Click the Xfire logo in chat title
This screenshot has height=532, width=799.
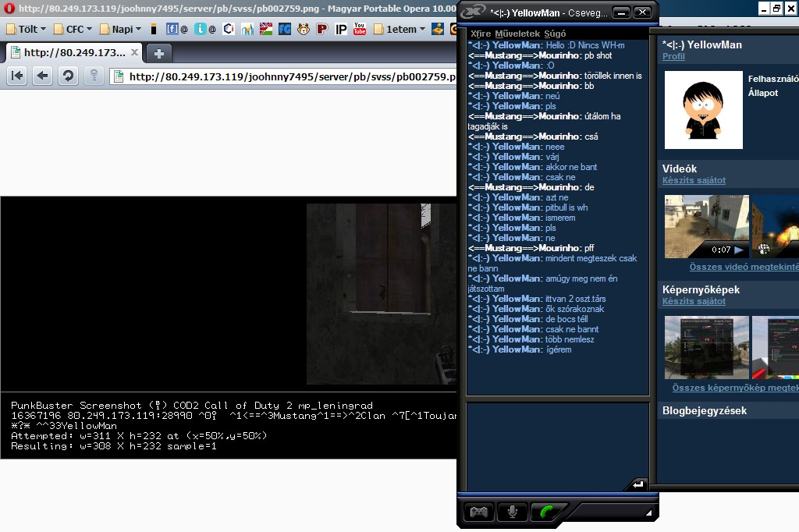(x=472, y=12)
